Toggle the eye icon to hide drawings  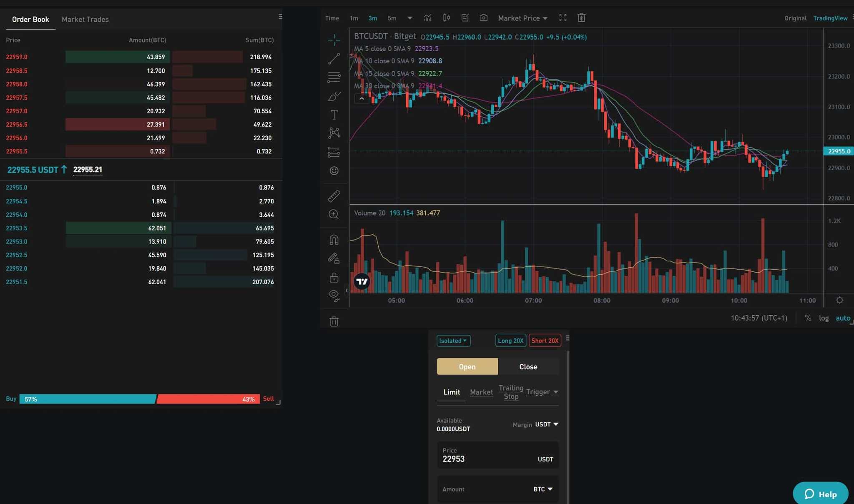[x=334, y=295]
